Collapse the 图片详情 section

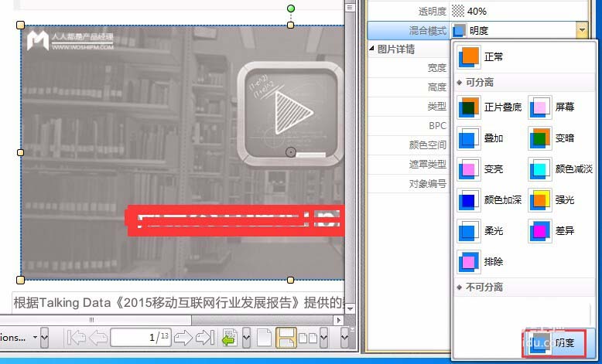pos(372,49)
